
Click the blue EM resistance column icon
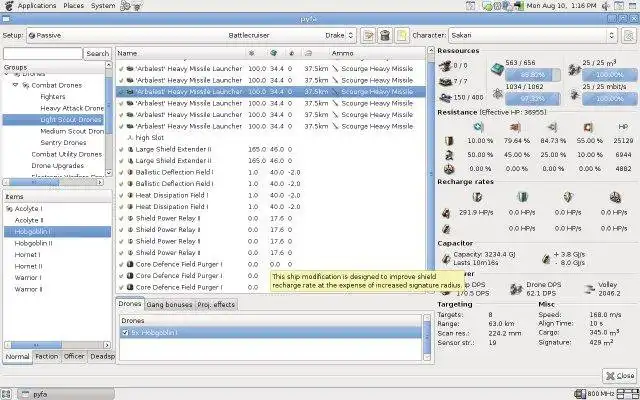click(x=479, y=127)
